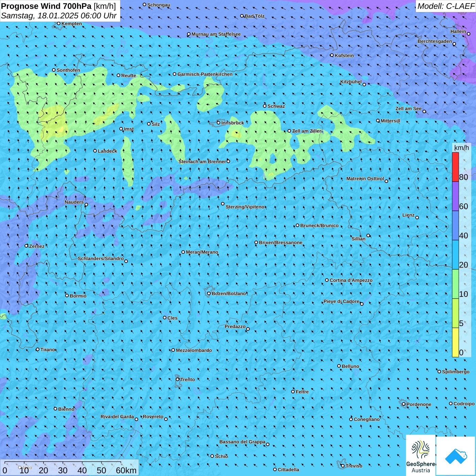Click the Kitzbühel city label
Screen dimensions: 476x476
pyautogui.click(x=351, y=82)
